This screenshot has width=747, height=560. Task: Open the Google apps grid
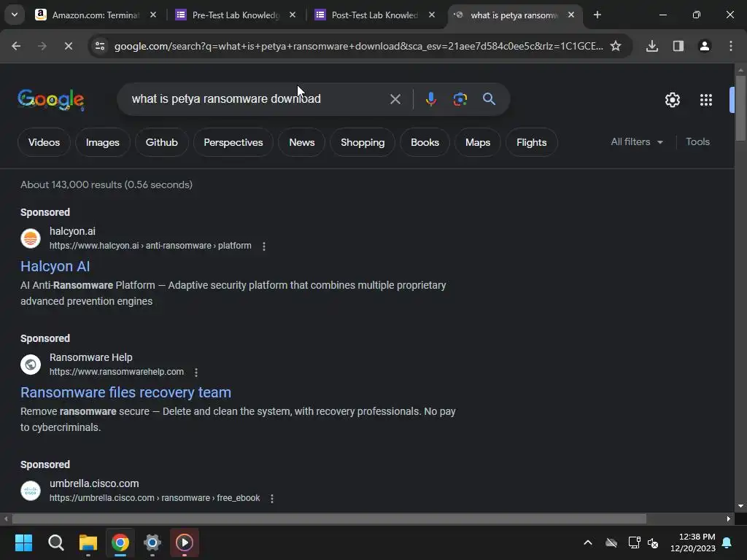click(705, 99)
